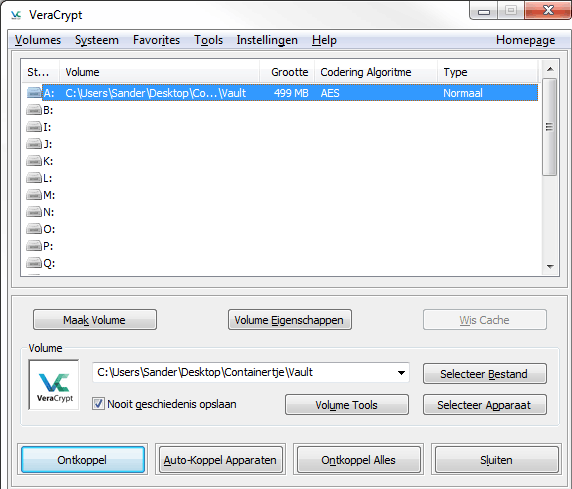
Task: Click the drive list scroll up arrow
Action: pos(550,69)
